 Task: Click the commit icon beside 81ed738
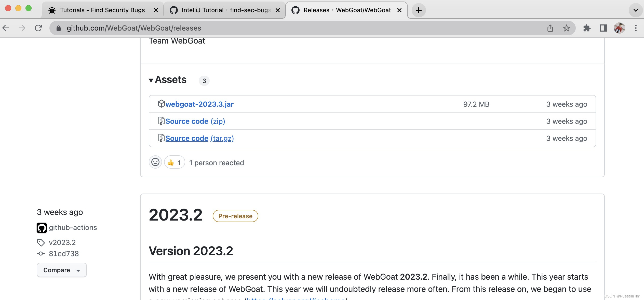[x=41, y=254]
